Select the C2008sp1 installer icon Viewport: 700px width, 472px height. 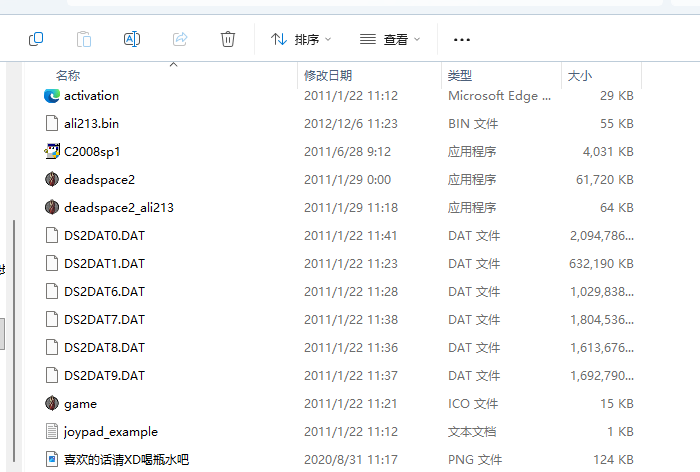[x=53, y=152]
